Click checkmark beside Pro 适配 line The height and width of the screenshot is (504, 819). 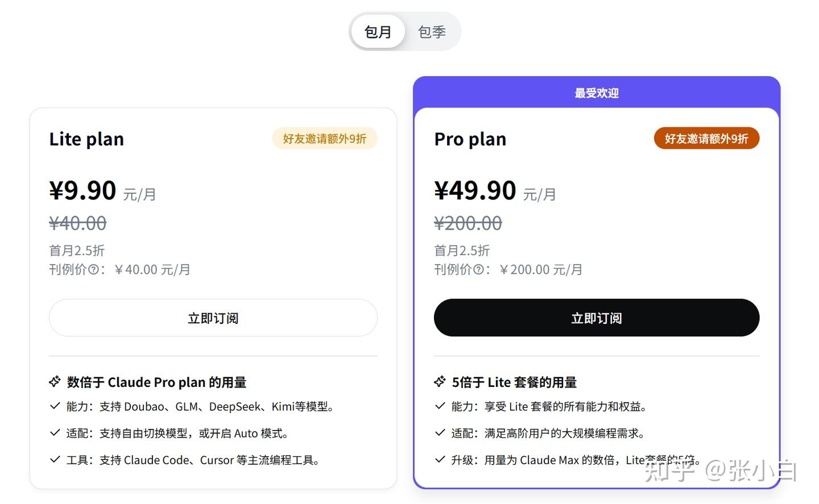pyautogui.click(x=440, y=432)
